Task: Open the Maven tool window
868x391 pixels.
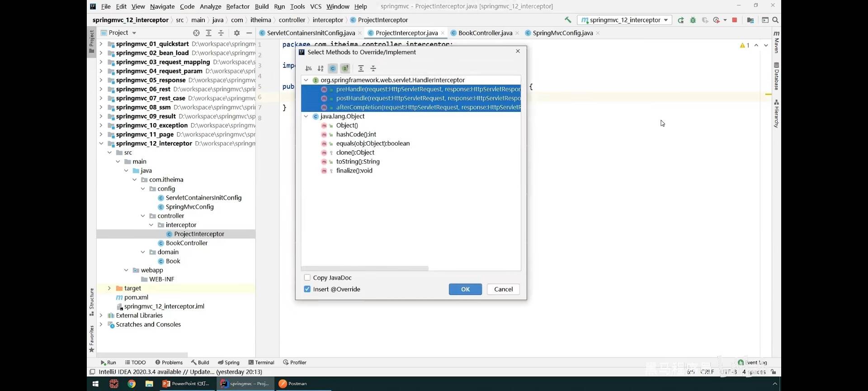Action: point(776,42)
